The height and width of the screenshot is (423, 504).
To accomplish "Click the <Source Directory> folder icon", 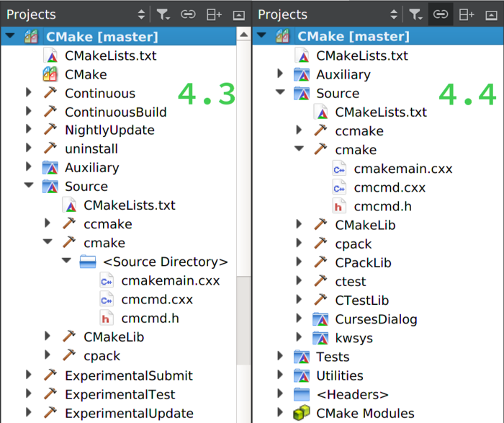I will [x=87, y=262].
